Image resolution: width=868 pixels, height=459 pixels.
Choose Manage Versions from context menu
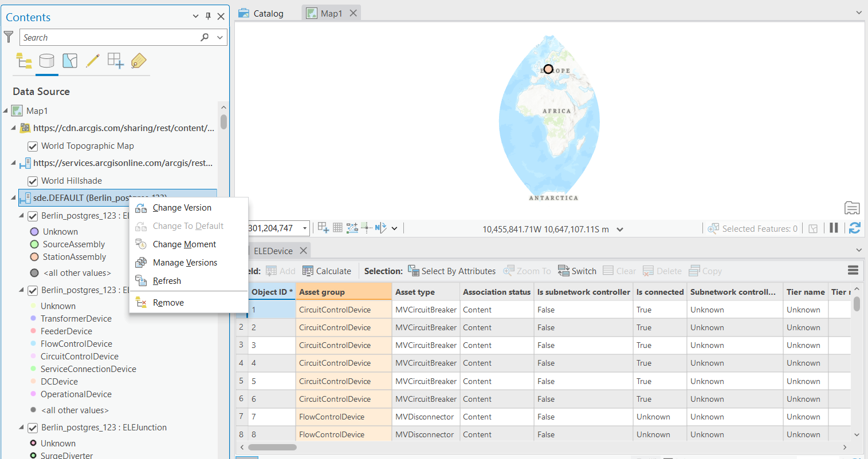point(188,263)
